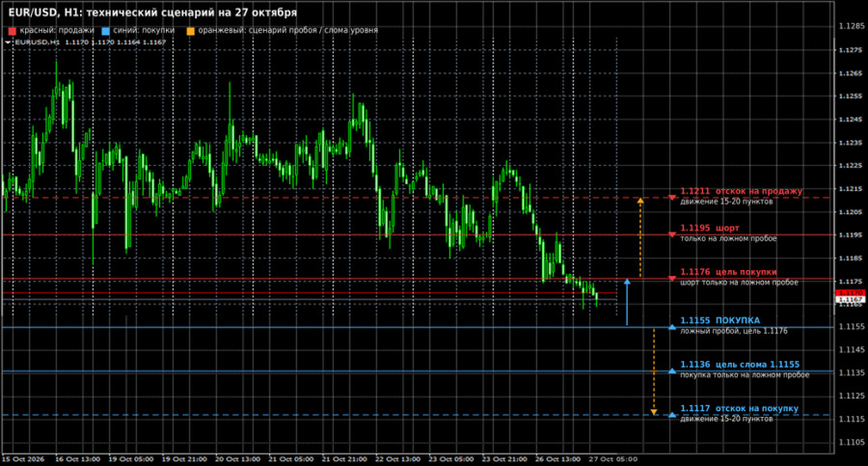Click the '15 Oct 2026' date label

pyautogui.click(x=23, y=459)
